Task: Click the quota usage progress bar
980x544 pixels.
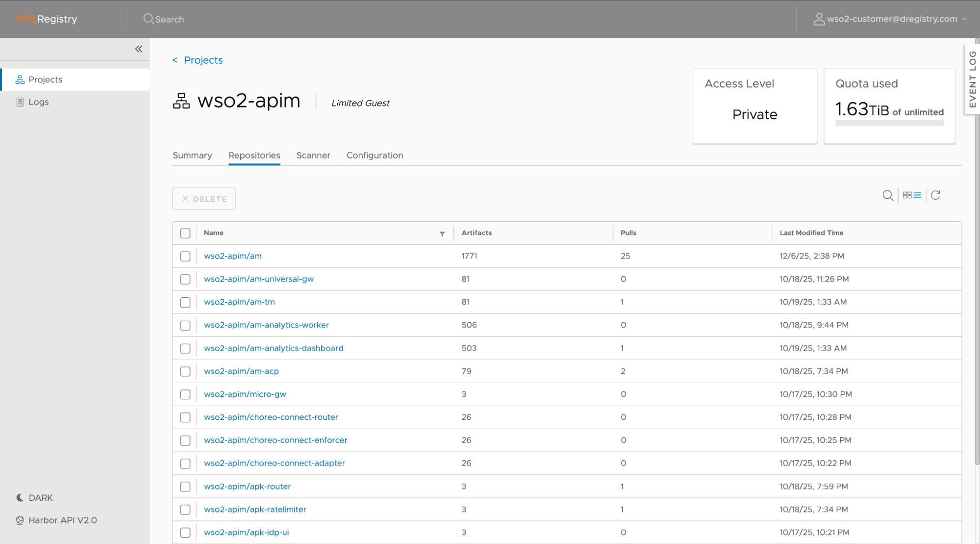Action: pos(889,123)
